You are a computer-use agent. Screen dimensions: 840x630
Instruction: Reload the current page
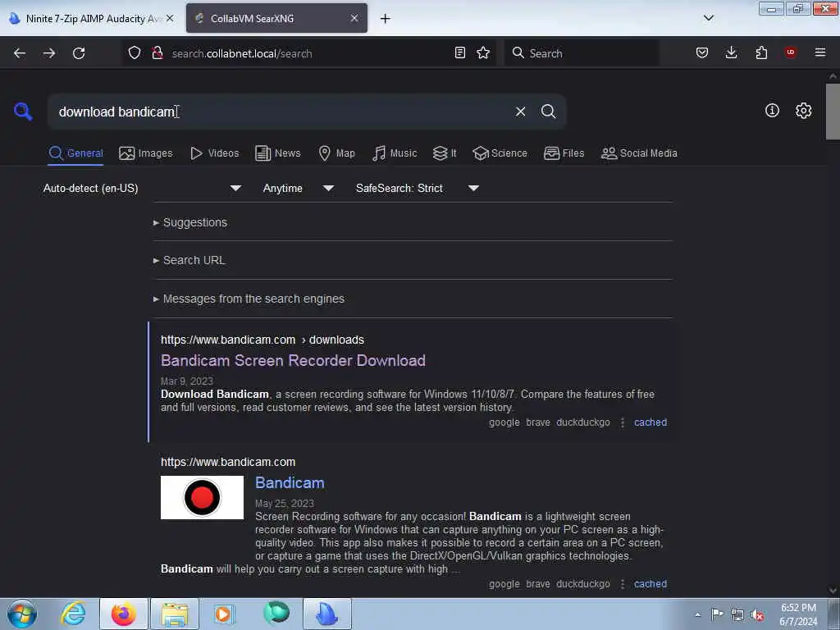click(x=79, y=53)
